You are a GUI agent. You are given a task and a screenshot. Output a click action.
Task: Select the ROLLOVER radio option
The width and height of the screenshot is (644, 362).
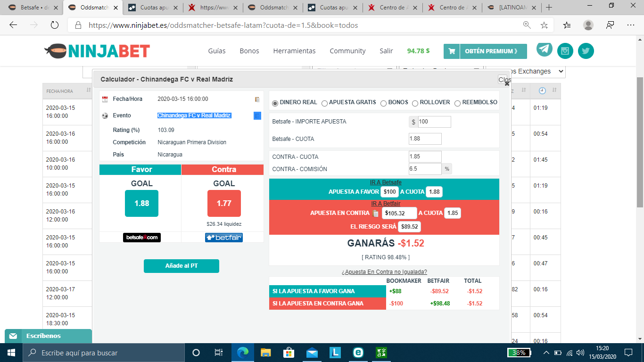click(x=415, y=103)
